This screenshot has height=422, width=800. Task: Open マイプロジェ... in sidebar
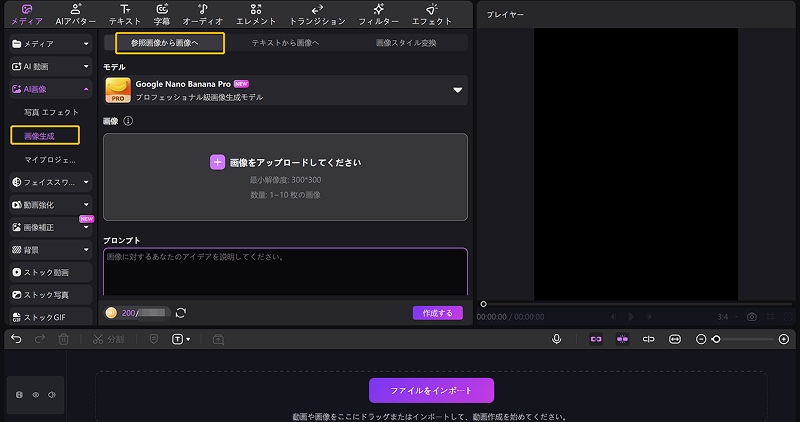tap(50, 160)
